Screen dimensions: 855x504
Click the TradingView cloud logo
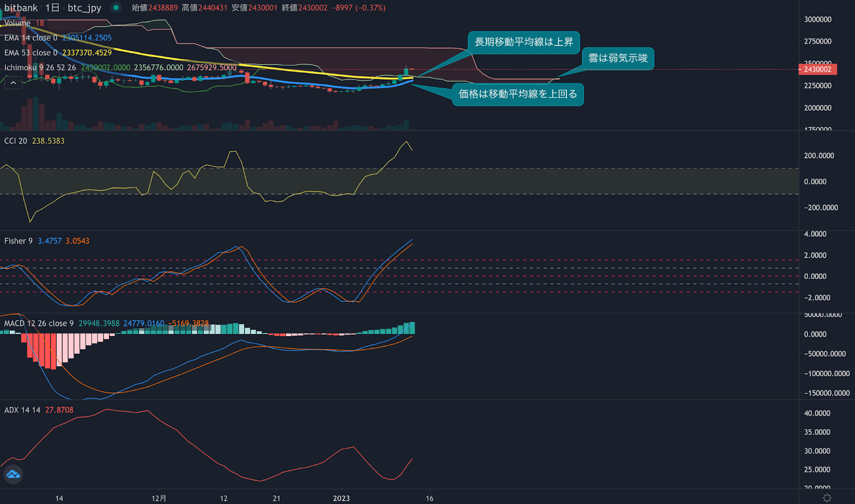pyautogui.click(x=13, y=474)
